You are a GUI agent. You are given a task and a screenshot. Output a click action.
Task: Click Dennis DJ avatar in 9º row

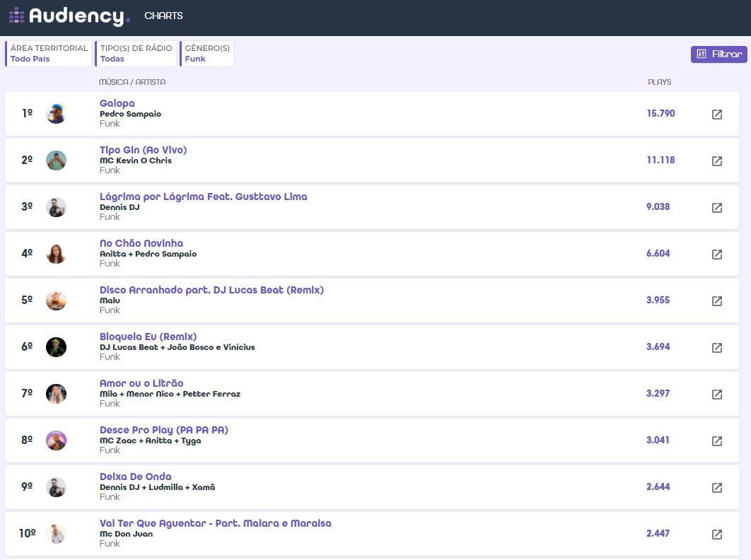pos(56,487)
